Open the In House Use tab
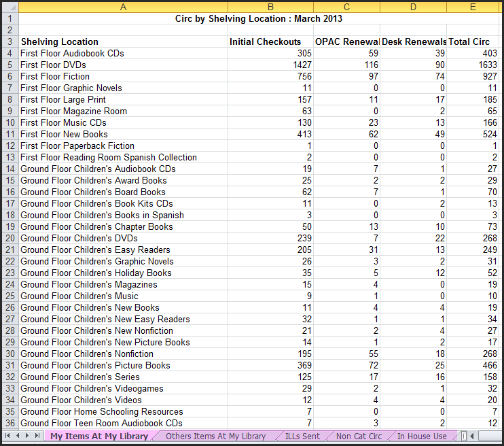This screenshot has height=446, width=504. pyautogui.click(x=422, y=436)
